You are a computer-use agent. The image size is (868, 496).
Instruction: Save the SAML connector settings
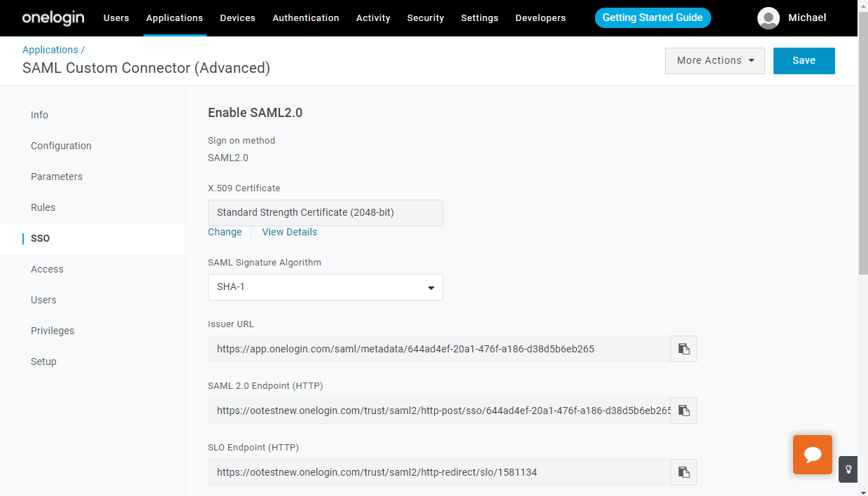point(804,60)
